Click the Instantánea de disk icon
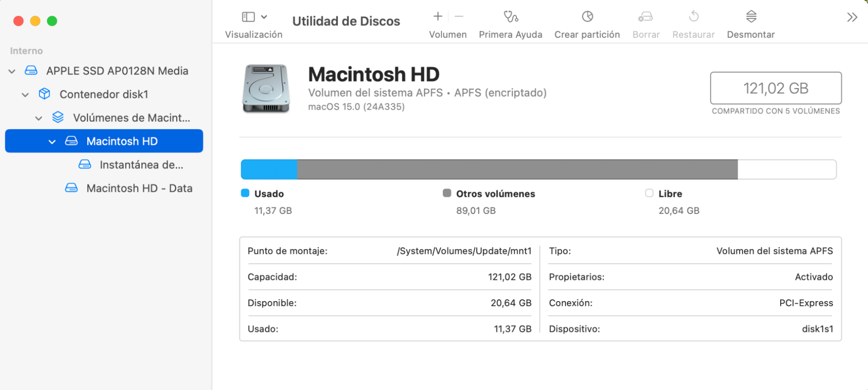The width and height of the screenshot is (868, 390). [85, 164]
